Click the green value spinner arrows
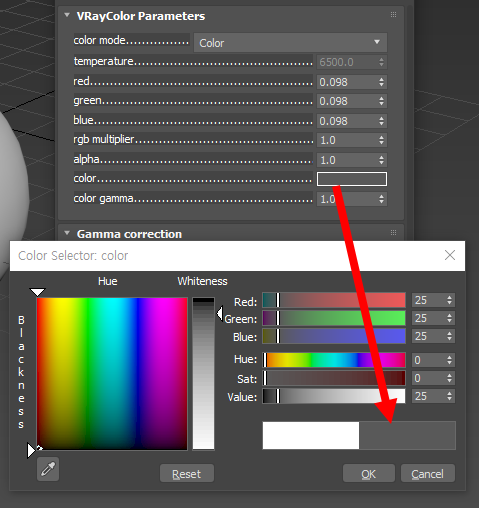 (x=381, y=101)
